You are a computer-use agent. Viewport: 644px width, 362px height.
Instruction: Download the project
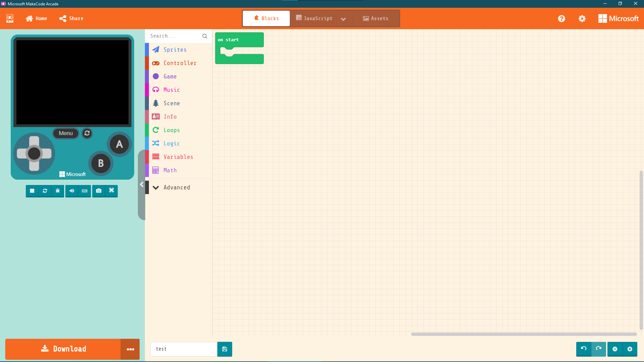pyautogui.click(x=63, y=349)
